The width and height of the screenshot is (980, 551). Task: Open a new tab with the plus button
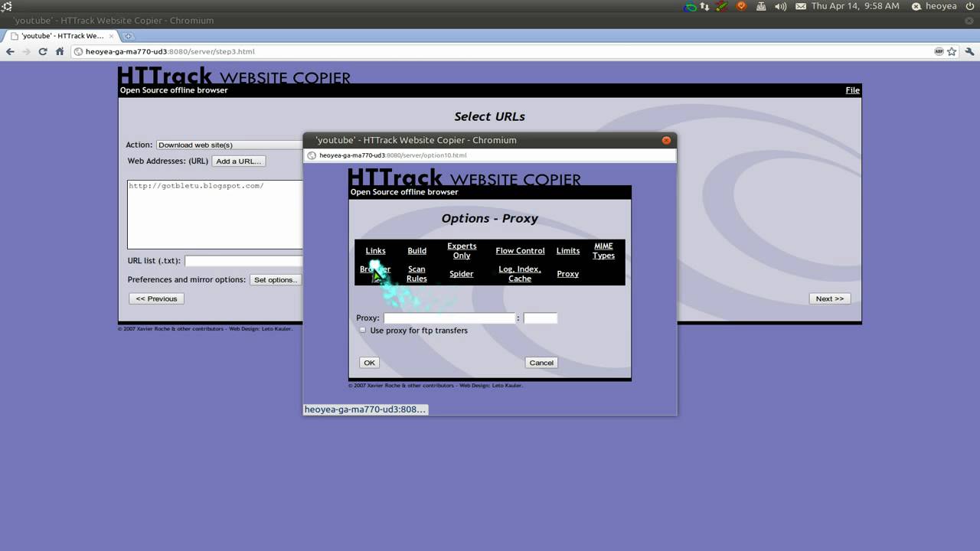[128, 36]
